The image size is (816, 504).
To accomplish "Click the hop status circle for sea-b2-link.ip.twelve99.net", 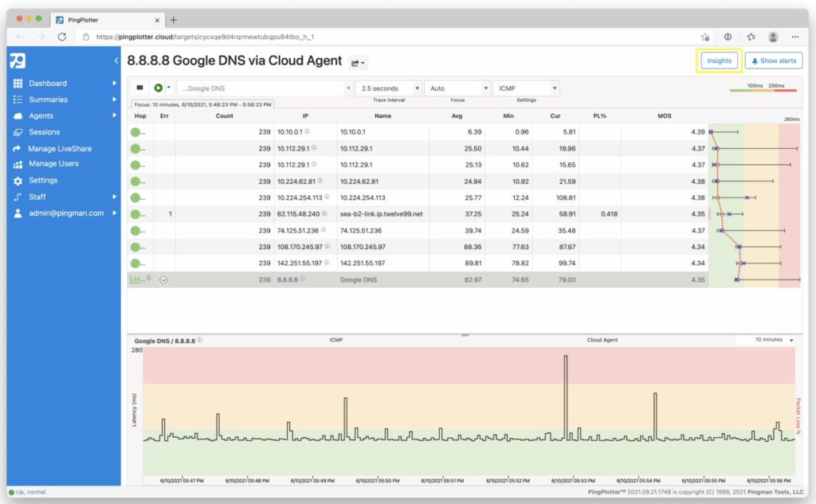I will pyautogui.click(x=135, y=213).
